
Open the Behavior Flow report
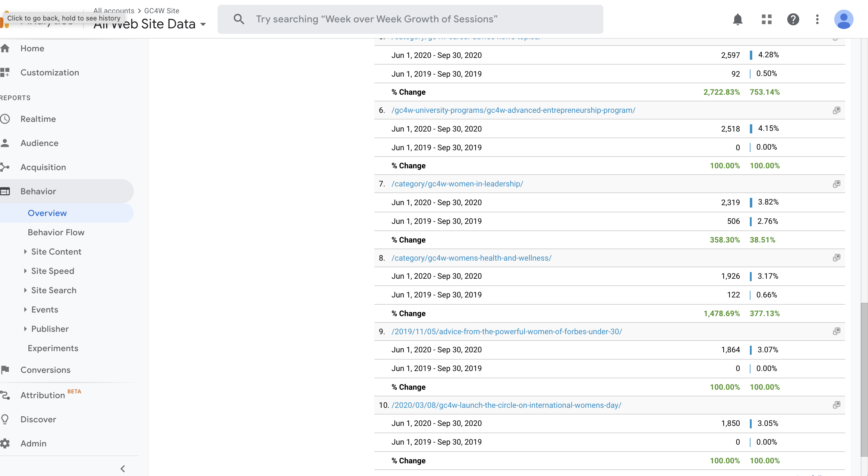click(x=56, y=232)
